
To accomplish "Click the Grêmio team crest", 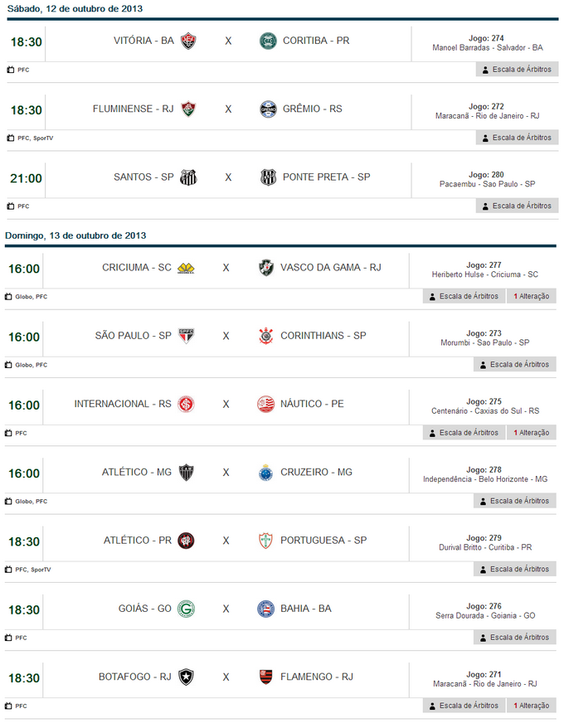I will (267, 109).
